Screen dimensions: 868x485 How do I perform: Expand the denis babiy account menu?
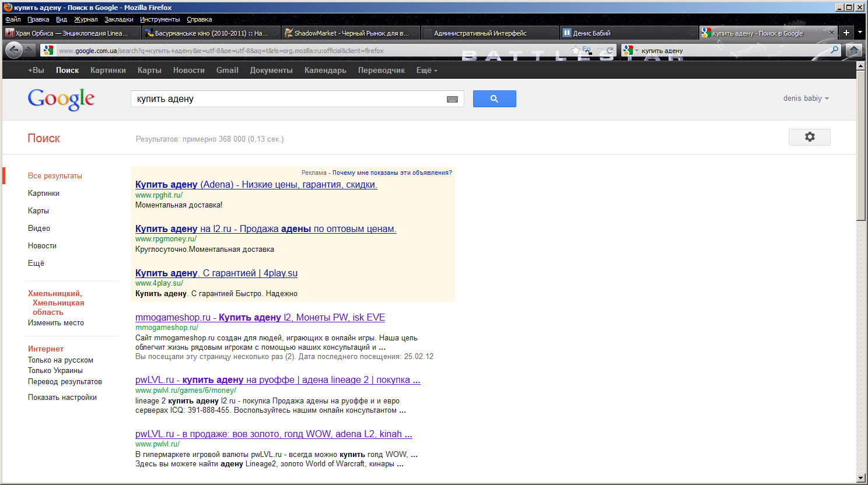[x=806, y=99]
